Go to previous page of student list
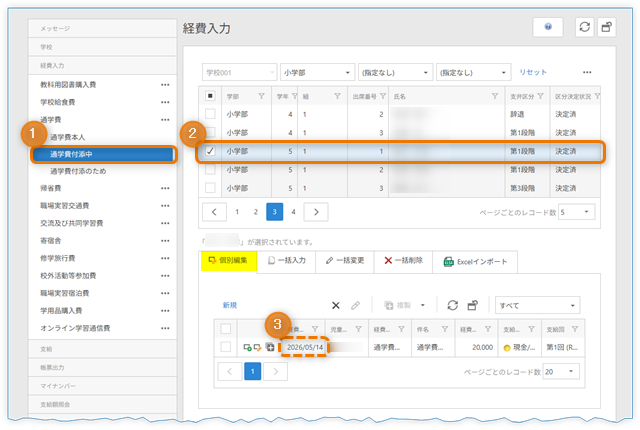640x430 pixels. pos(214,212)
